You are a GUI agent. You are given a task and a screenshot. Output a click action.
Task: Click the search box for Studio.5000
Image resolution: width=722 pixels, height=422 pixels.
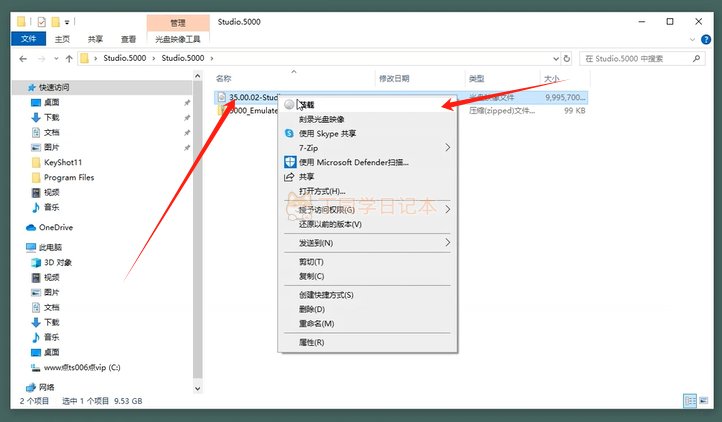coord(640,58)
